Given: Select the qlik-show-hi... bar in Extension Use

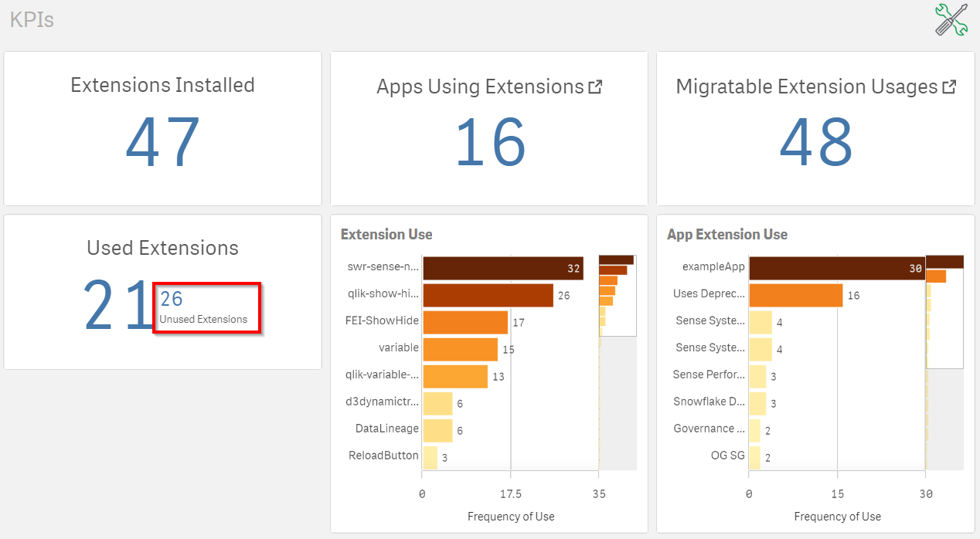Looking at the screenshot, I should click(x=488, y=295).
